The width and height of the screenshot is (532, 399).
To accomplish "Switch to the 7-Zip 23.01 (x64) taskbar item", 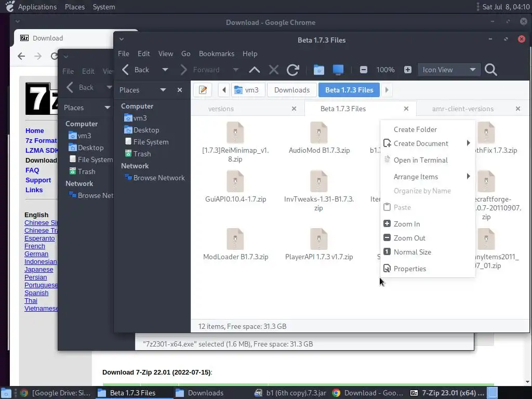I will point(447,393).
